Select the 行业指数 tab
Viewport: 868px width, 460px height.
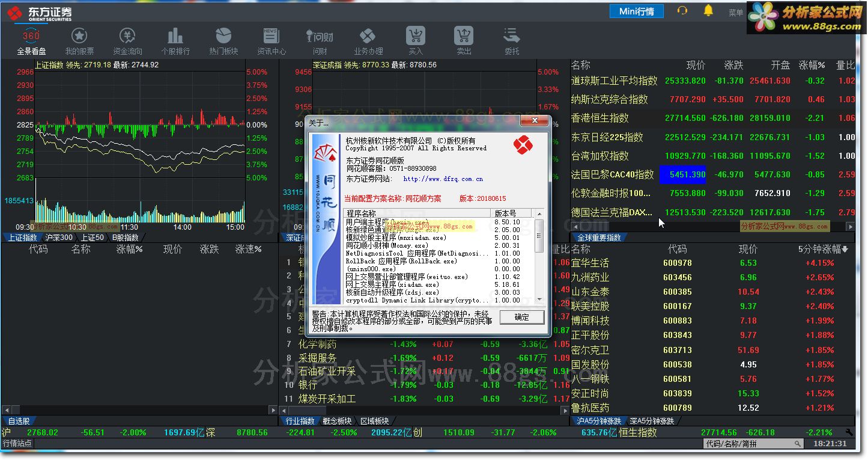coord(300,421)
